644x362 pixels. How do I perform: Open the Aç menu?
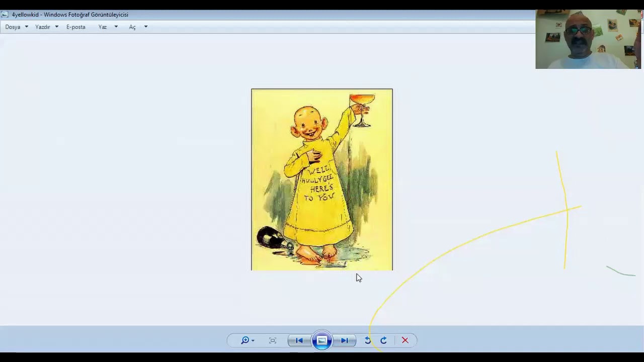pyautogui.click(x=132, y=27)
